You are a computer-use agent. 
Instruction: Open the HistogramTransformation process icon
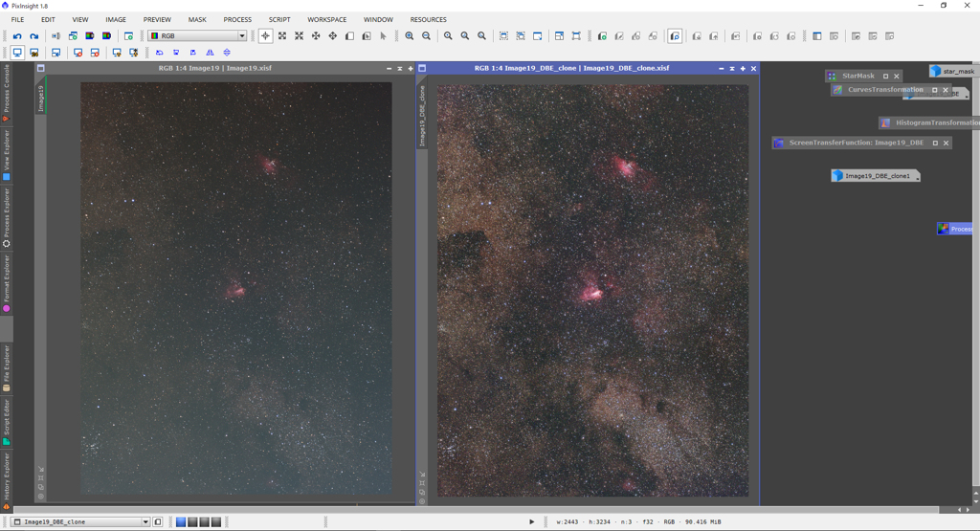pyautogui.click(x=936, y=122)
